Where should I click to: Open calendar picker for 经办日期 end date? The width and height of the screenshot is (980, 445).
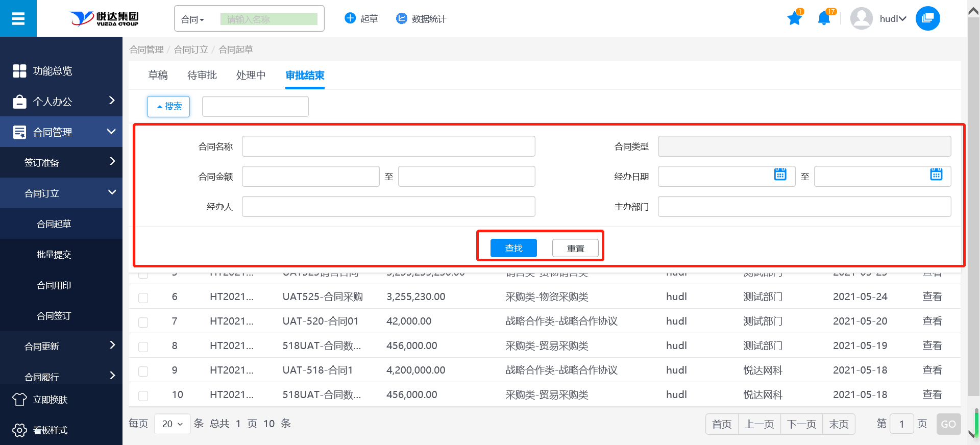pos(936,175)
